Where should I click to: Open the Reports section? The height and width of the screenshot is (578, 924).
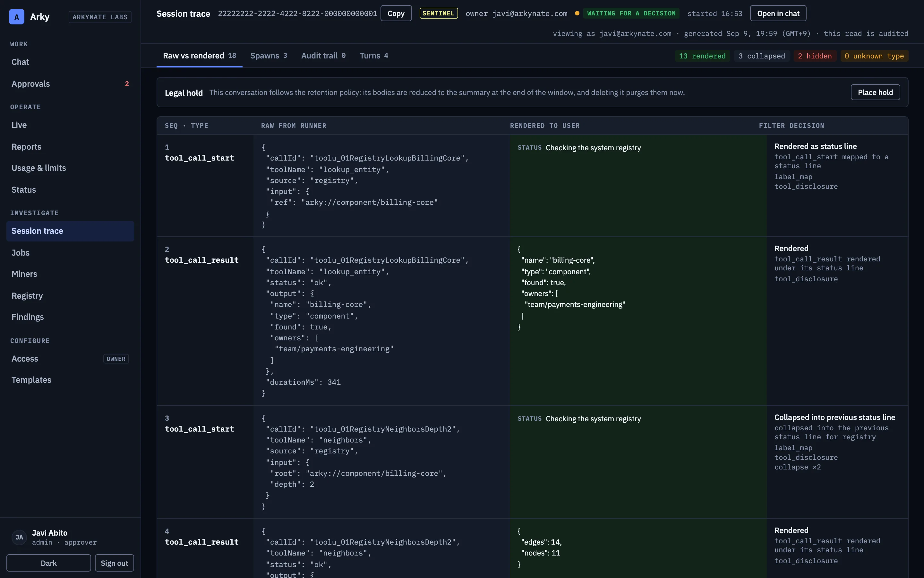click(70, 147)
